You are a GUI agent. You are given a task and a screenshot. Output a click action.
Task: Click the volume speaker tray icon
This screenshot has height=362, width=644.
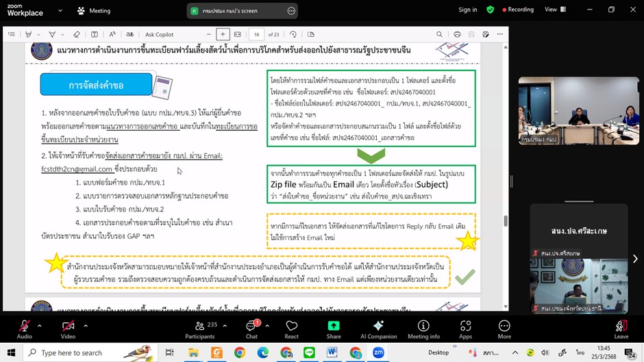coord(545,352)
